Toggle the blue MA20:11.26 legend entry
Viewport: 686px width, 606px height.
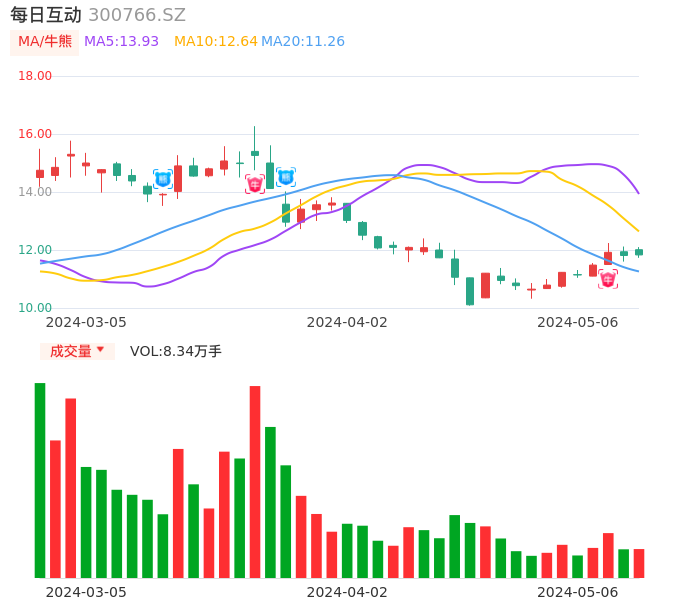click(302, 42)
